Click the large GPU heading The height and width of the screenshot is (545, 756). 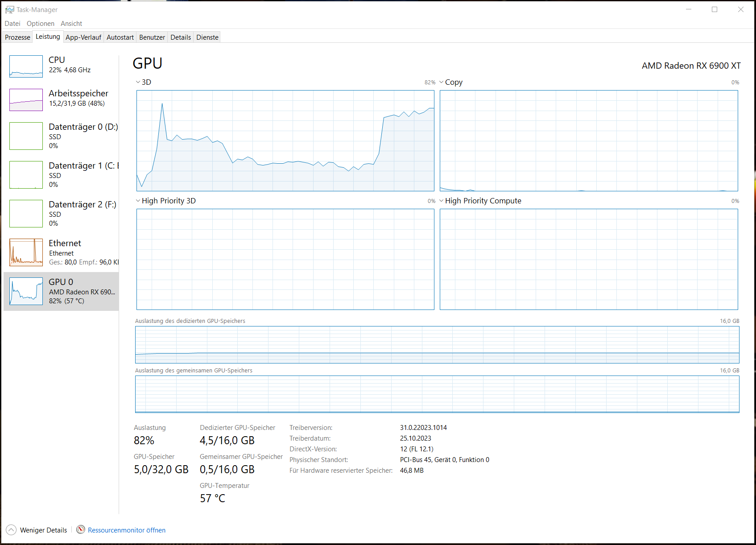pyautogui.click(x=148, y=63)
